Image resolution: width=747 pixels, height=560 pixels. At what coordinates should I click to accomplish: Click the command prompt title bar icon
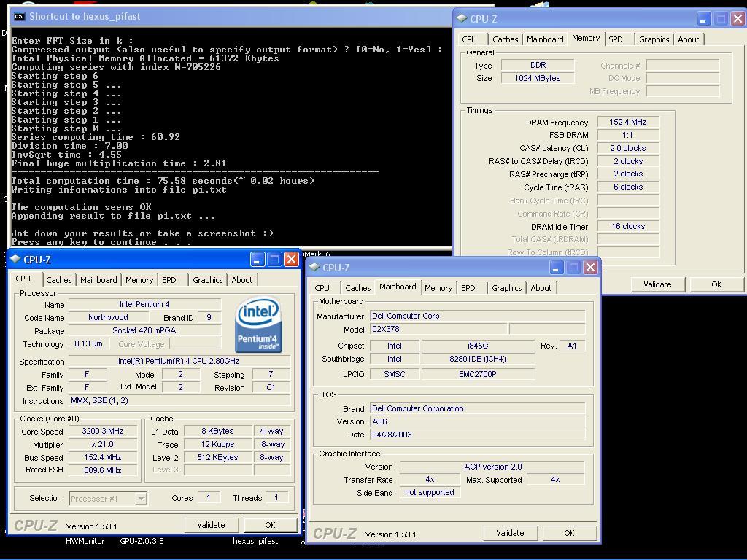(19, 17)
